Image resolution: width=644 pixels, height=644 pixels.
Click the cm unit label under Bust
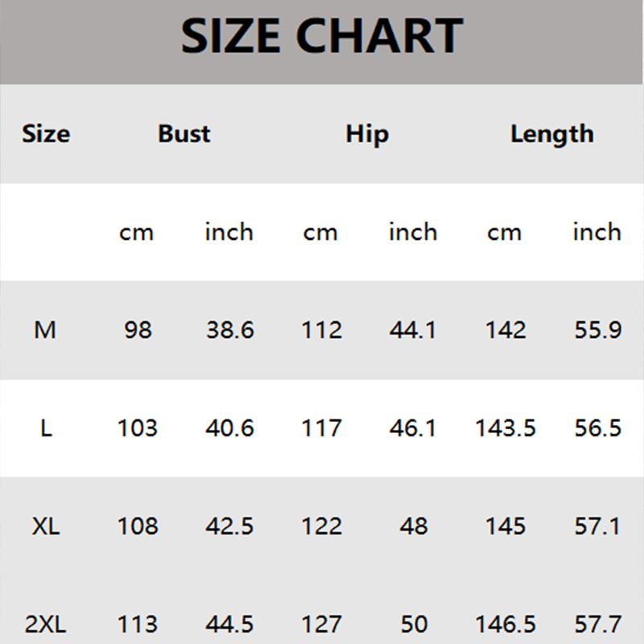[137, 232]
